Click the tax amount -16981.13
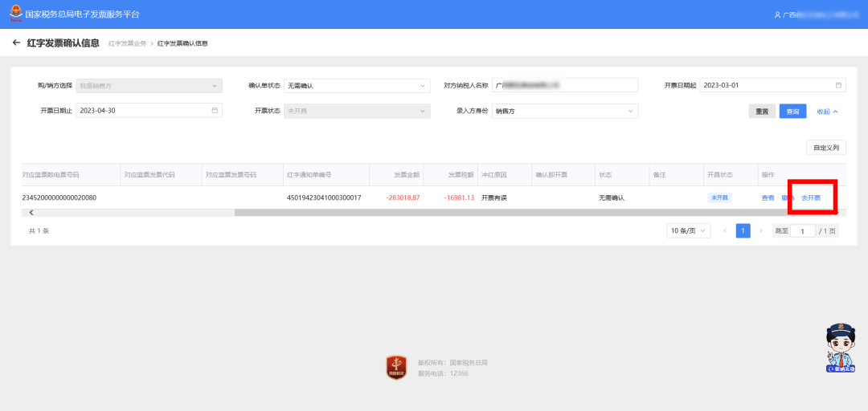The height and width of the screenshot is (411, 868). click(x=459, y=197)
